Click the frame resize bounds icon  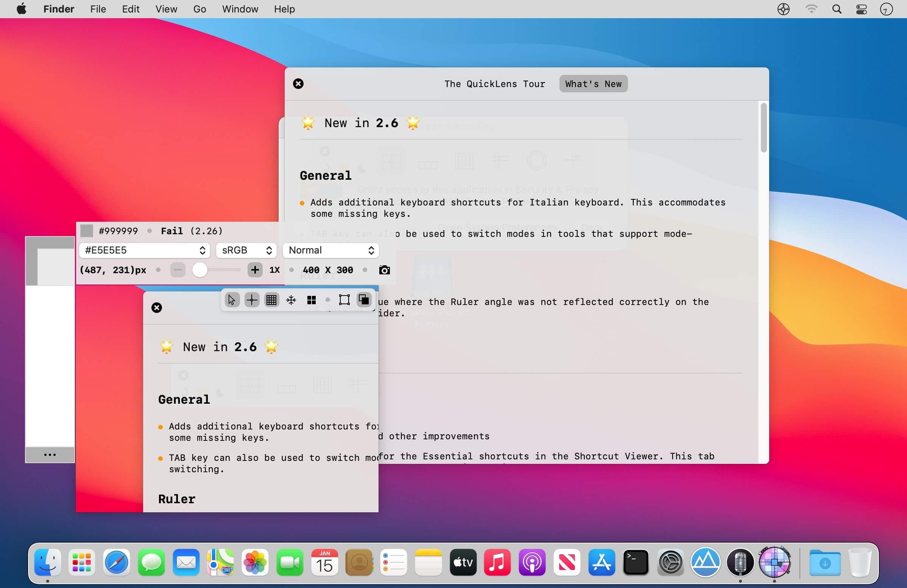344,300
